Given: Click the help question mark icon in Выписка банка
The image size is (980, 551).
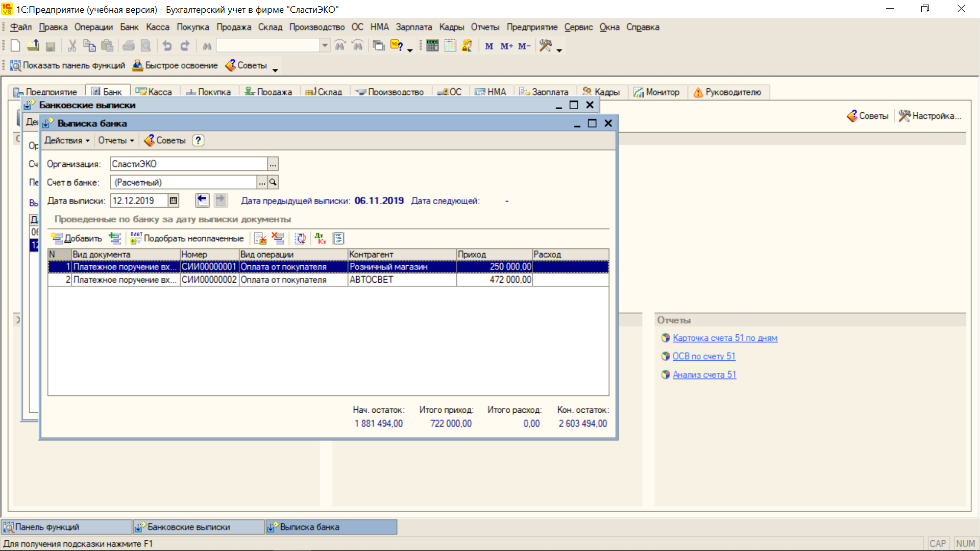Looking at the screenshot, I should (x=198, y=140).
